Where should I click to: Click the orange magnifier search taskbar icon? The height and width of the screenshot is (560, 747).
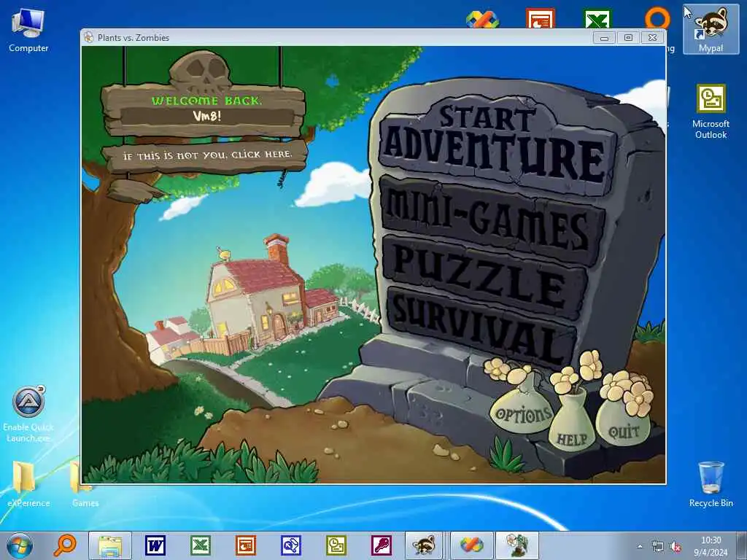pyautogui.click(x=64, y=545)
